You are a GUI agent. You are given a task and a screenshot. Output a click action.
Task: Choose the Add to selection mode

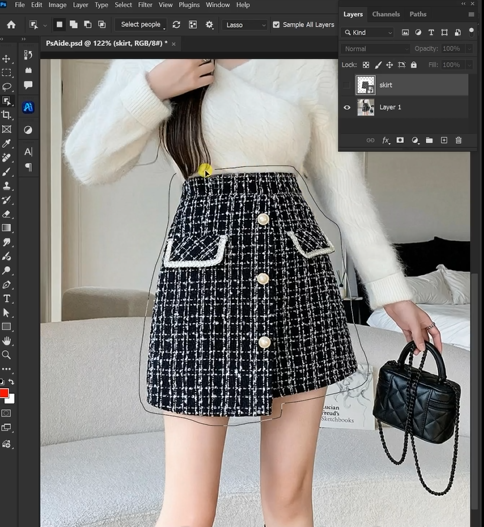(x=74, y=25)
